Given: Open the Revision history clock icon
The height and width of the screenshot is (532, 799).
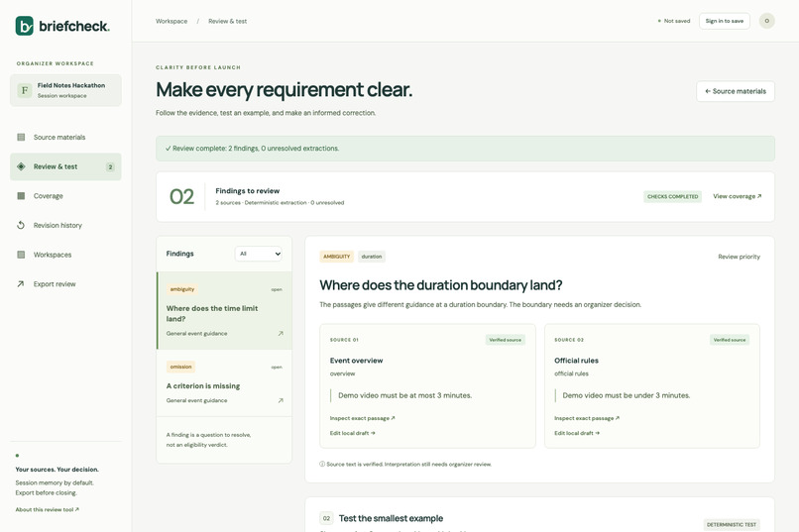Looking at the screenshot, I should [x=21, y=225].
